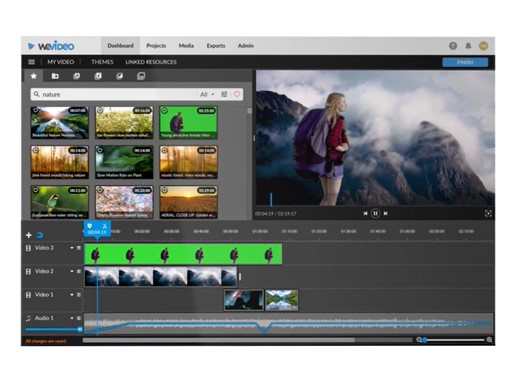This screenshot has height=365, width=515.
Task: Open Video 3 track dropdown arrow
Action: click(72, 248)
